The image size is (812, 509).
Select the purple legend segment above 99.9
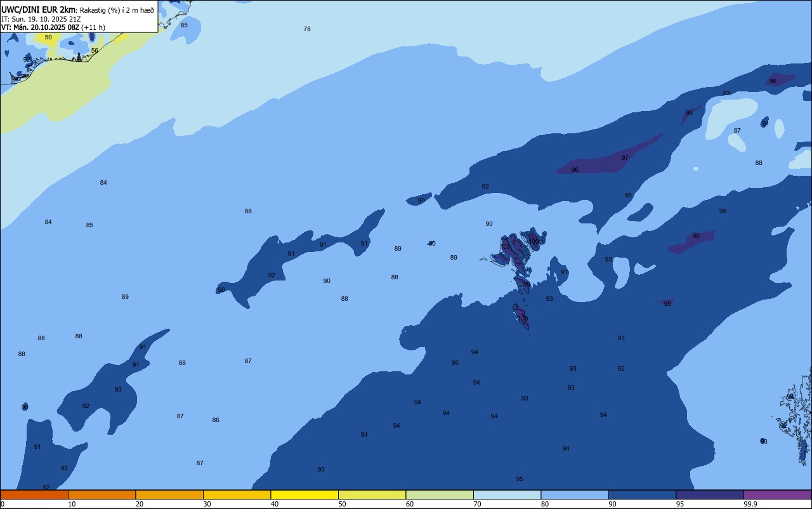777,494
